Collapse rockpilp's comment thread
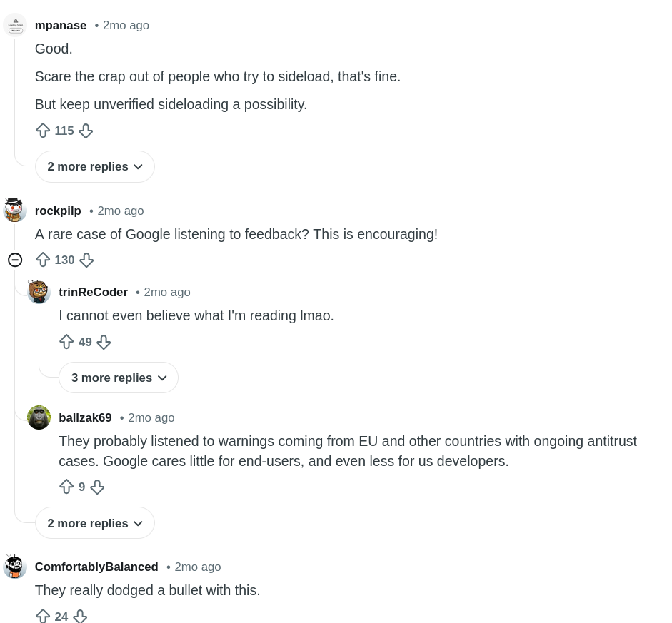This screenshot has width=672, height=623. coord(15,260)
